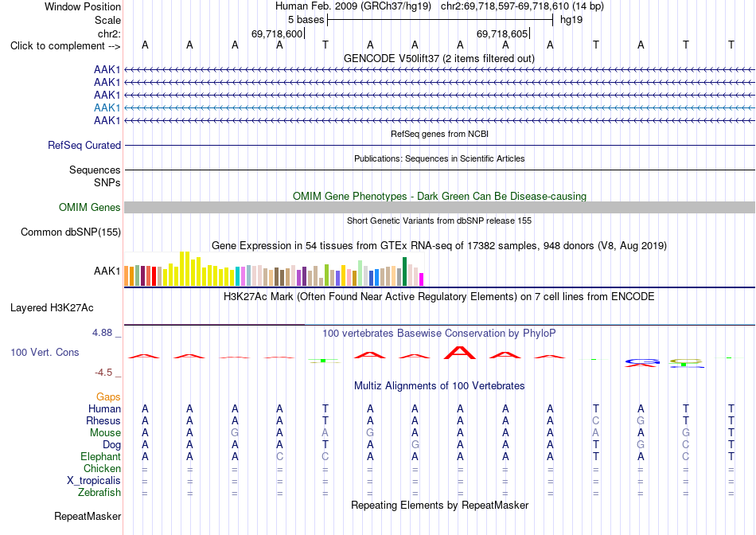Image resolution: width=756 pixels, height=535 pixels.
Task: Click the 69,718,605 position marker
Action: point(502,33)
